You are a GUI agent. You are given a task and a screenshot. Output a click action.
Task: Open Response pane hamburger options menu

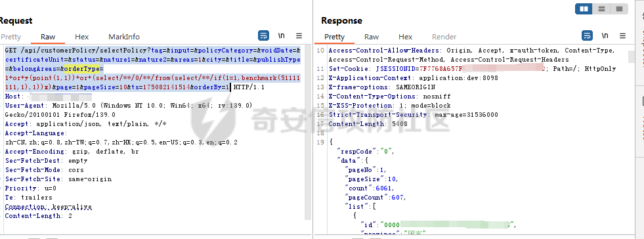(622, 36)
